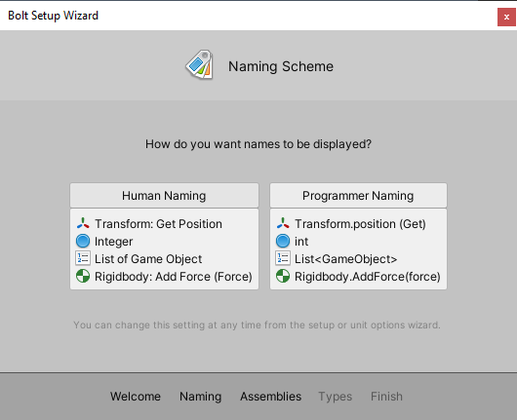This screenshot has width=517, height=420.
Task: Switch to the Assemblies step
Action: 271,397
